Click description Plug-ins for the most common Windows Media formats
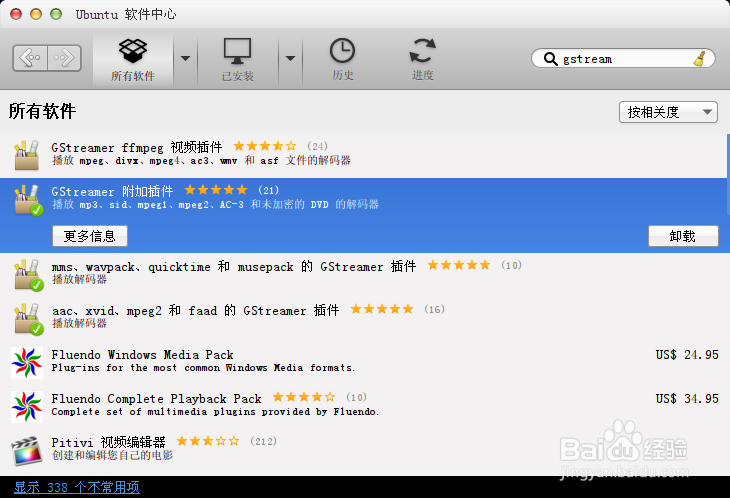This screenshot has width=730, height=498. (203, 368)
